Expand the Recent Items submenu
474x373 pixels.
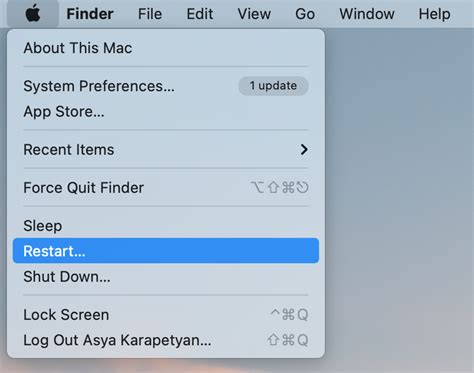click(166, 150)
